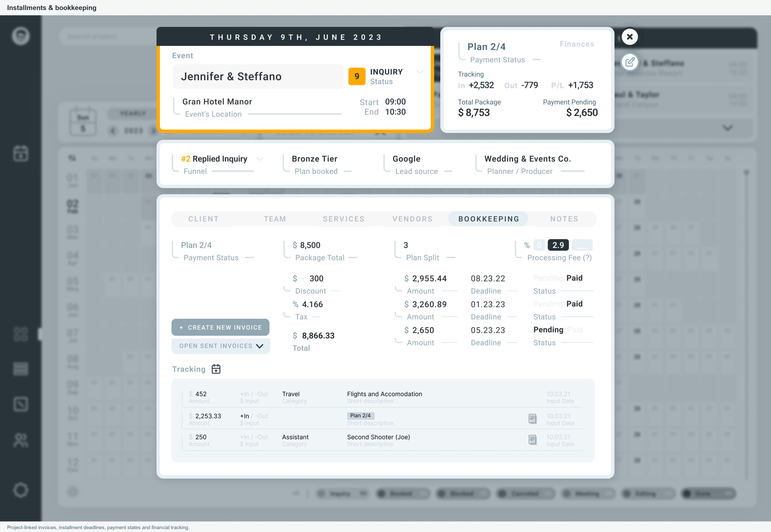
Task: Expand the Inquiry status dropdown
Action: [x=420, y=72]
